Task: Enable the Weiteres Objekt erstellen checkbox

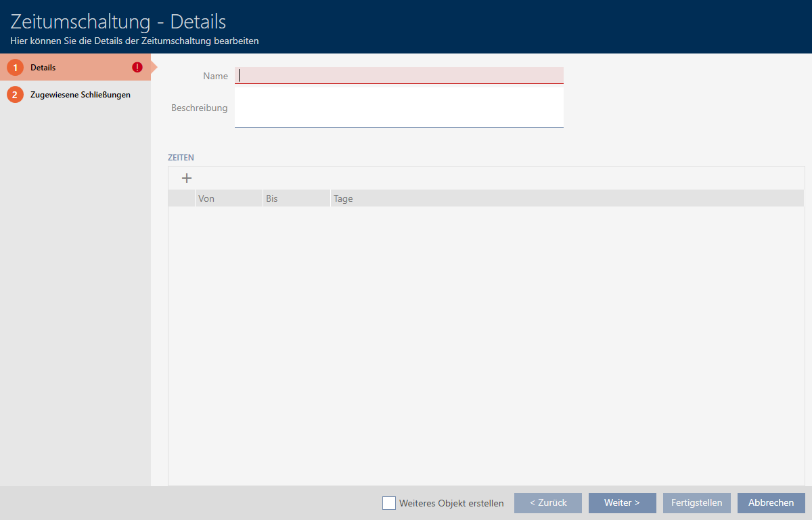Action: (389, 503)
